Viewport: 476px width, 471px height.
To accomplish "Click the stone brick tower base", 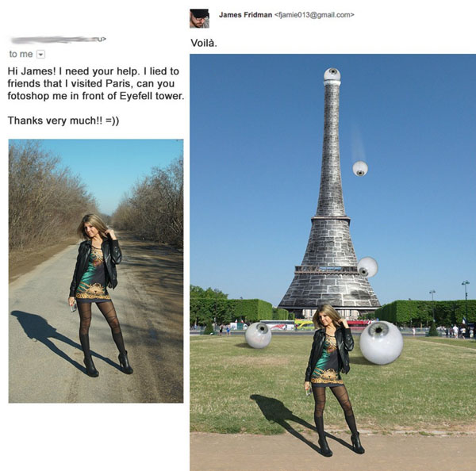I will 329,289.
